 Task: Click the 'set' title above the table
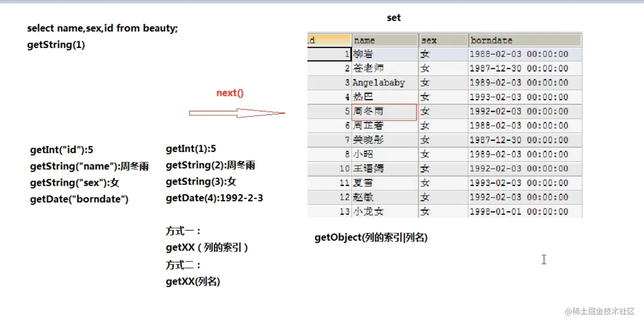(x=394, y=18)
